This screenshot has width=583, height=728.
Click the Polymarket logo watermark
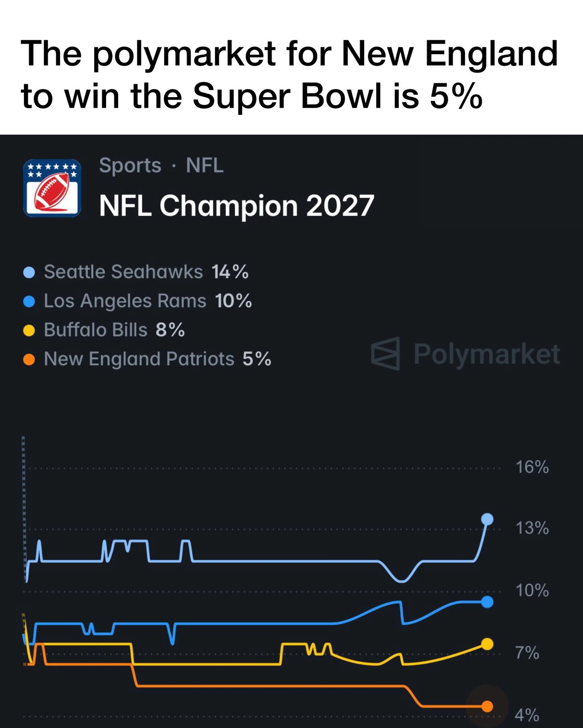(x=466, y=354)
